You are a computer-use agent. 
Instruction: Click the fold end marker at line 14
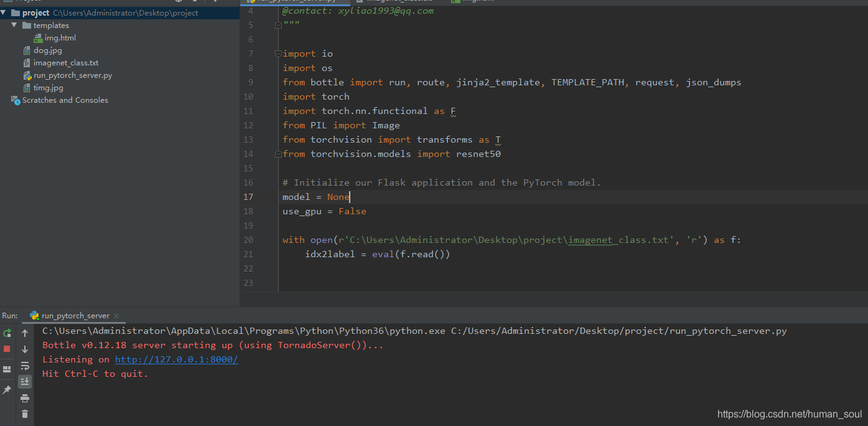point(278,154)
